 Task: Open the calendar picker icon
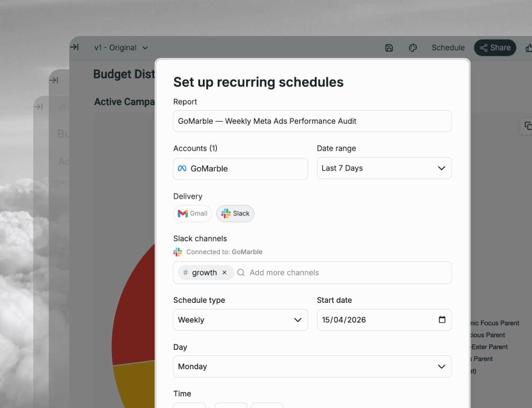click(442, 319)
